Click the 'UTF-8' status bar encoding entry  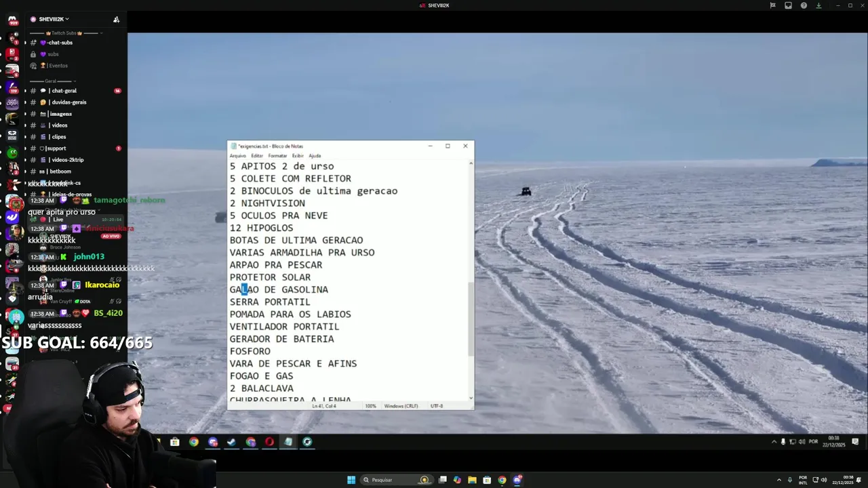437,406
